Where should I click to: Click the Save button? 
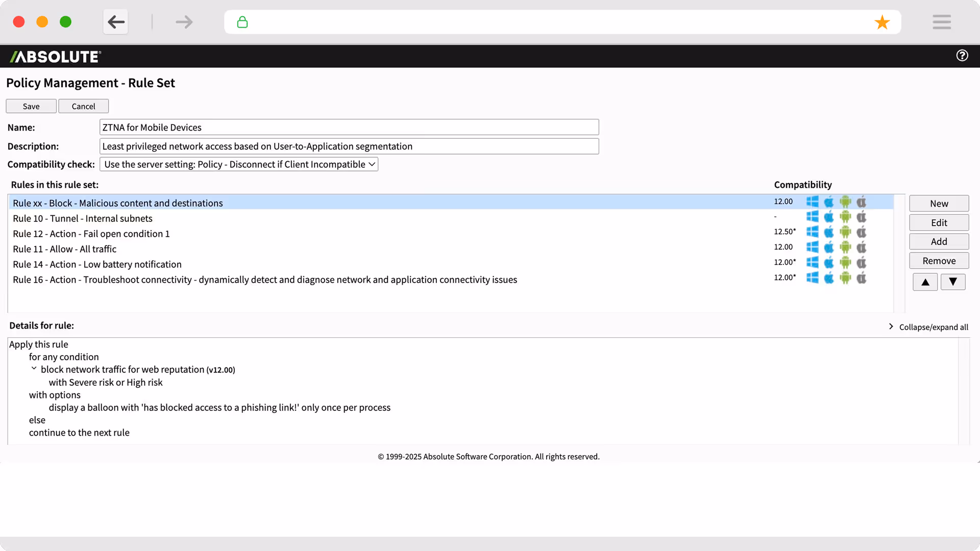click(31, 106)
